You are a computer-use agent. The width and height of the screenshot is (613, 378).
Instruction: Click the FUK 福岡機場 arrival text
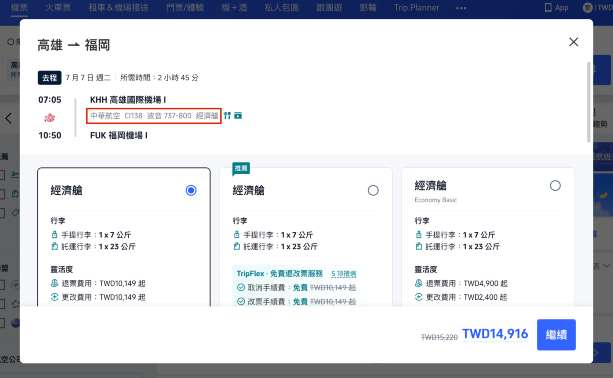click(x=119, y=135)
